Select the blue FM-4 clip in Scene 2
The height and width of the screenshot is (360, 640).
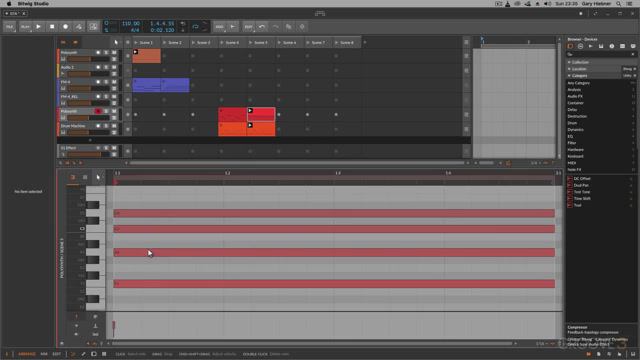(x=175, y=85)
